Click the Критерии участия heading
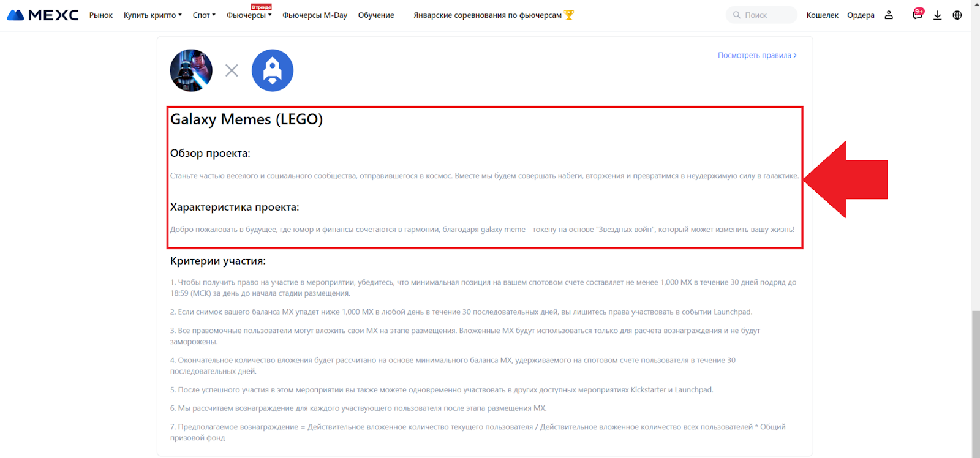The height and width of the screenshot is (458, 980). [x=218, y=261]
